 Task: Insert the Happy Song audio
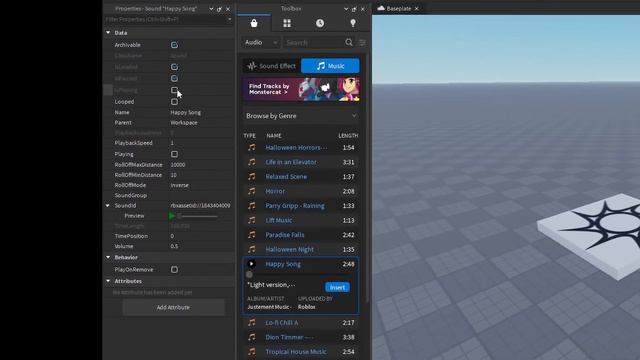337,287
